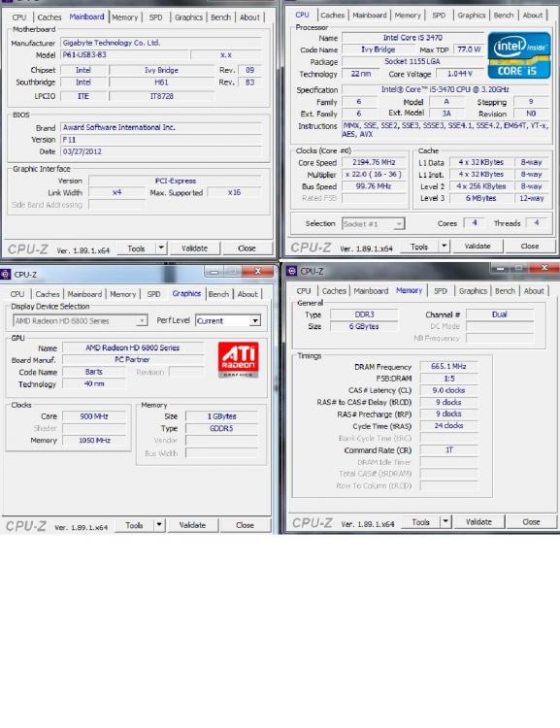
Task: Select Bench tab in CPU window
Action: 504,16
